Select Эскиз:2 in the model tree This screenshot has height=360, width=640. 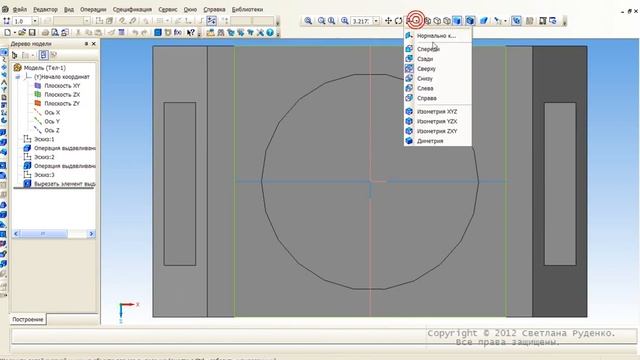(44, 157)
